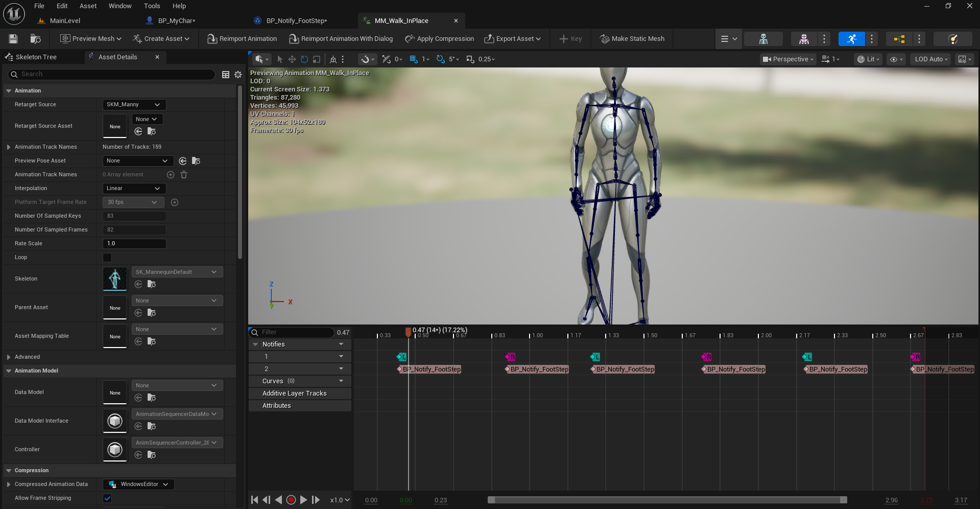Click the timeline playhead scrubber handle

(408, 332)
